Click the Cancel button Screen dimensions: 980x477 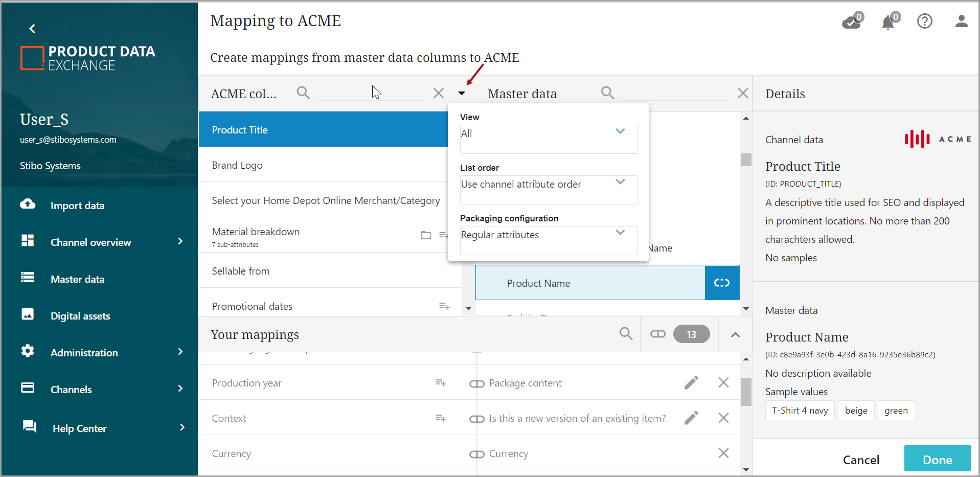tap(861, 460)
